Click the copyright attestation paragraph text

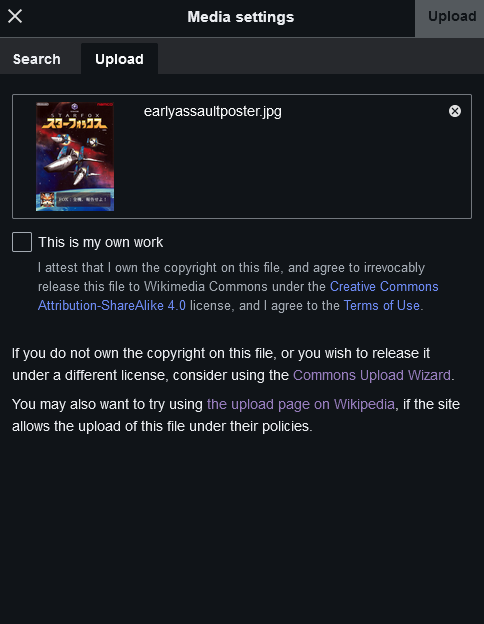point(238,287)
